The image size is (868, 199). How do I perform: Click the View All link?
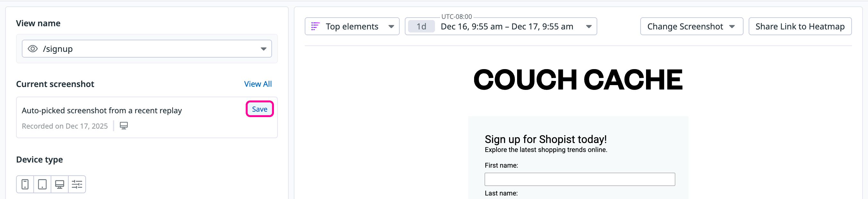258,84
